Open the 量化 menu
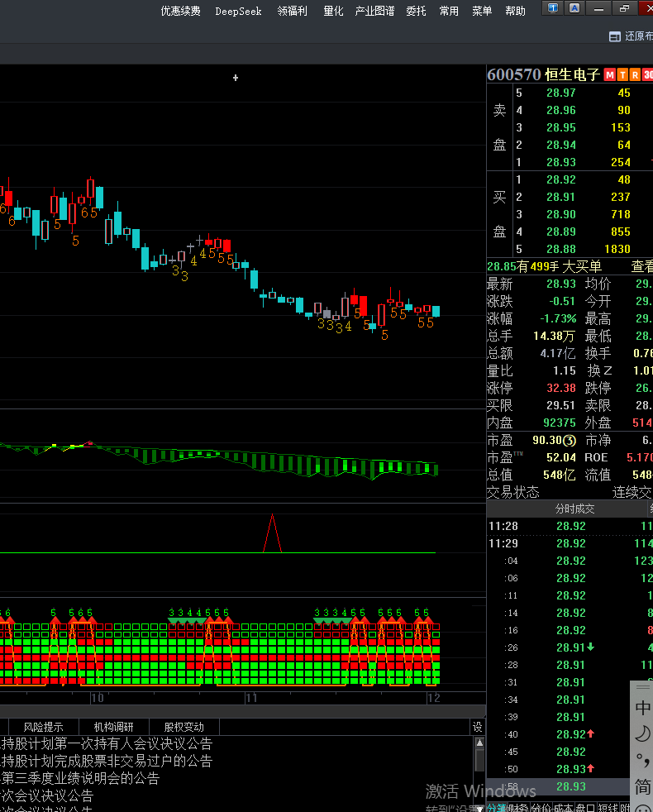 click(333, 11)
